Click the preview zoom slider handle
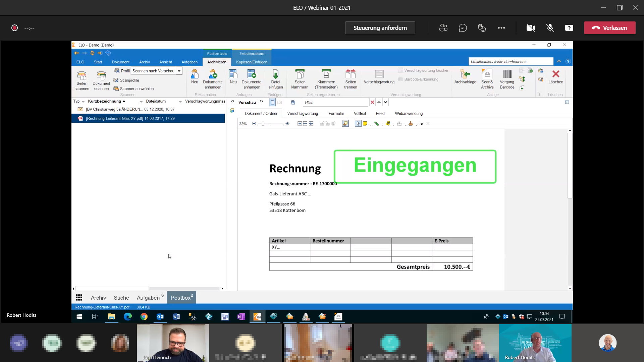 (263, 124)
